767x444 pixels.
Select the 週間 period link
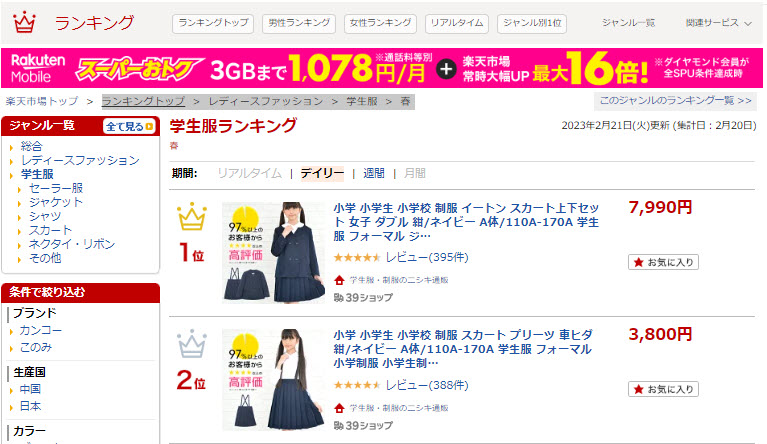(374, 173)
